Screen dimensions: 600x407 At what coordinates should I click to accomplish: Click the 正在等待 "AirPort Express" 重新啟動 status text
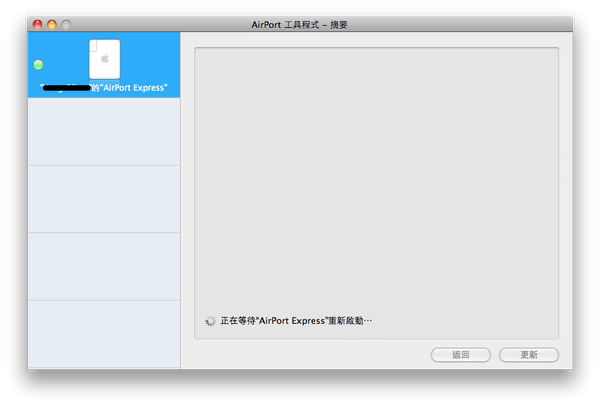tap(296, 321)
